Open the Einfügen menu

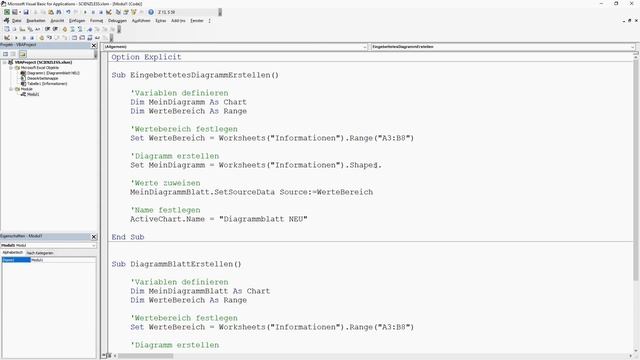pyautogui.click(x=77, y=20)
